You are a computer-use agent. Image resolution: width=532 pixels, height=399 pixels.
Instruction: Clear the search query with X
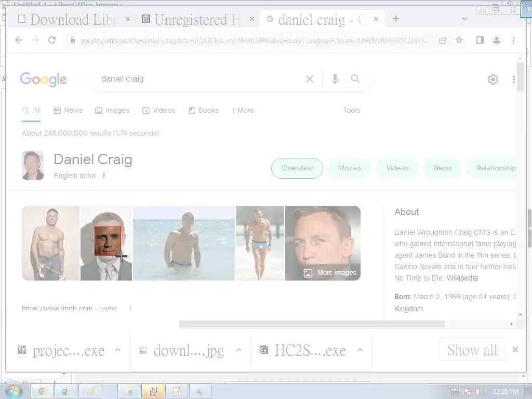(x=310, y=79)
